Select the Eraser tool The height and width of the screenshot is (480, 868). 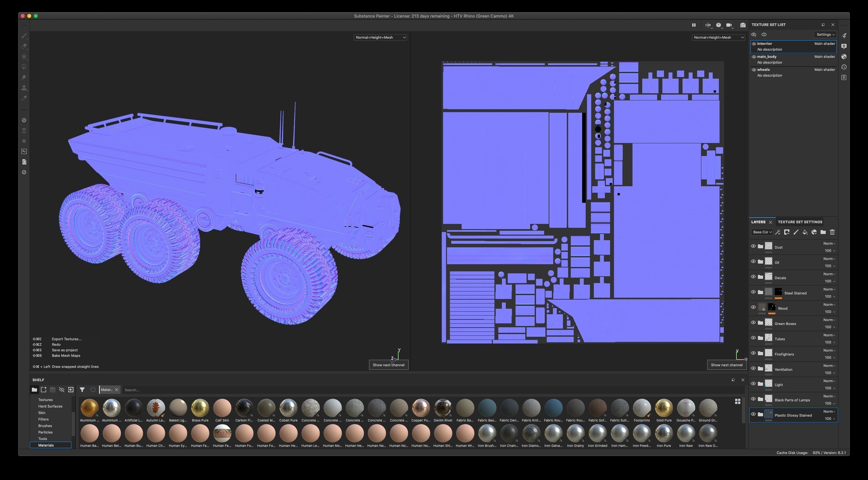(24, 46)
